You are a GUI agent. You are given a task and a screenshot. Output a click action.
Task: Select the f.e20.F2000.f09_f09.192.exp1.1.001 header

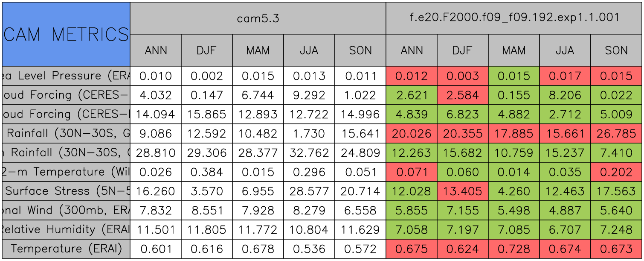[513, 18]
